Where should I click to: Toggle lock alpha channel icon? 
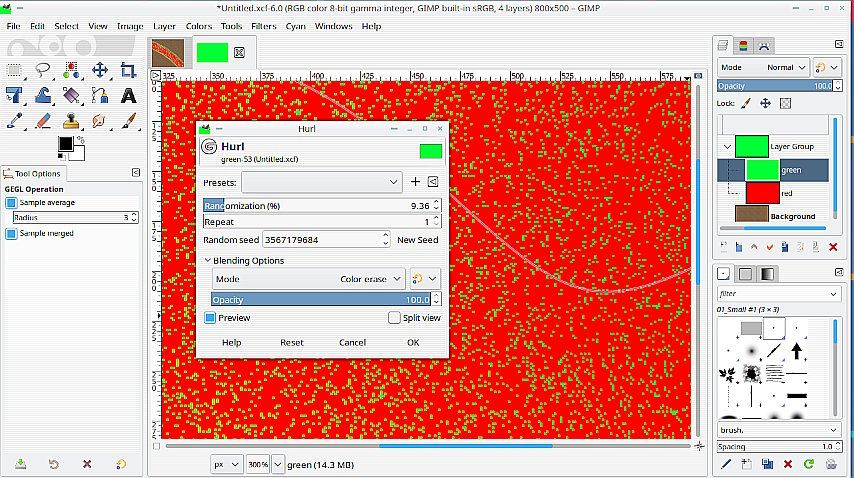(785, 103)
